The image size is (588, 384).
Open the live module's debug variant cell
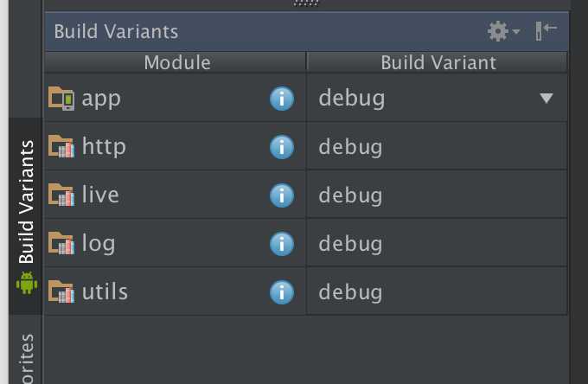tap(437, 195)
